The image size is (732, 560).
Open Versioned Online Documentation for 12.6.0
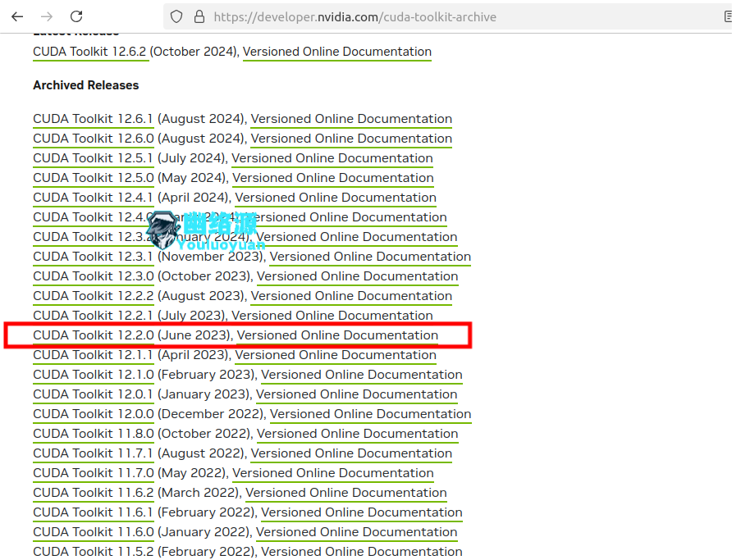click(351, 139)
